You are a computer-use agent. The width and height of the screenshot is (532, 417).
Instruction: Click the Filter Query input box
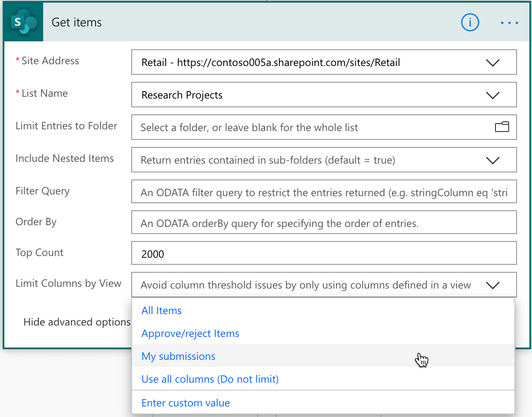(308, 191)
